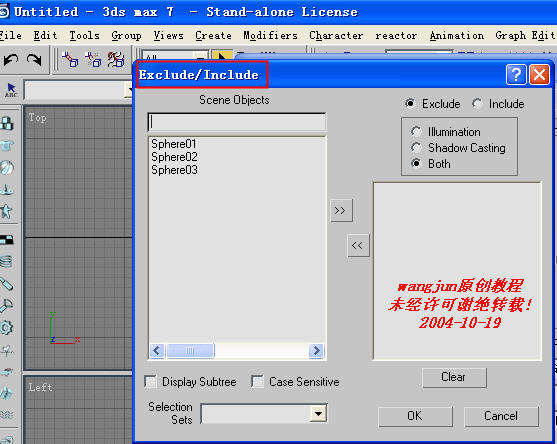Open Named Selection Sets via ABC cursor icon
This screenshot has height=444, width=557.
[11, 90]
